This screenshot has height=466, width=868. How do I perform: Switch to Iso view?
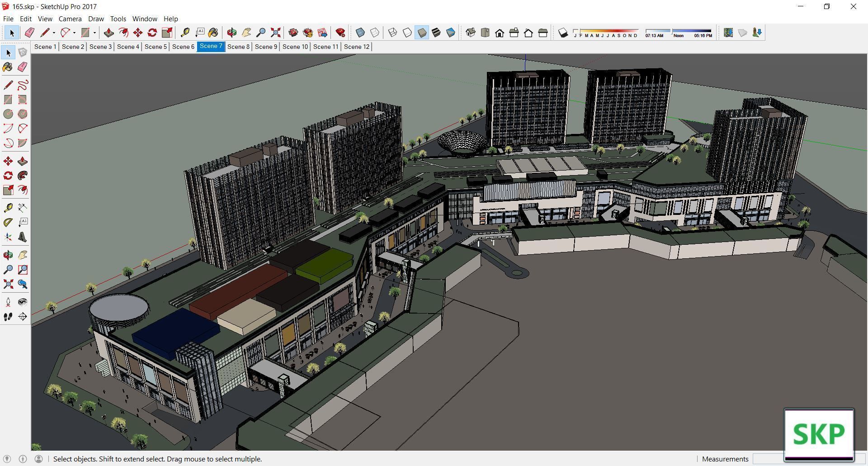point(471,33)
